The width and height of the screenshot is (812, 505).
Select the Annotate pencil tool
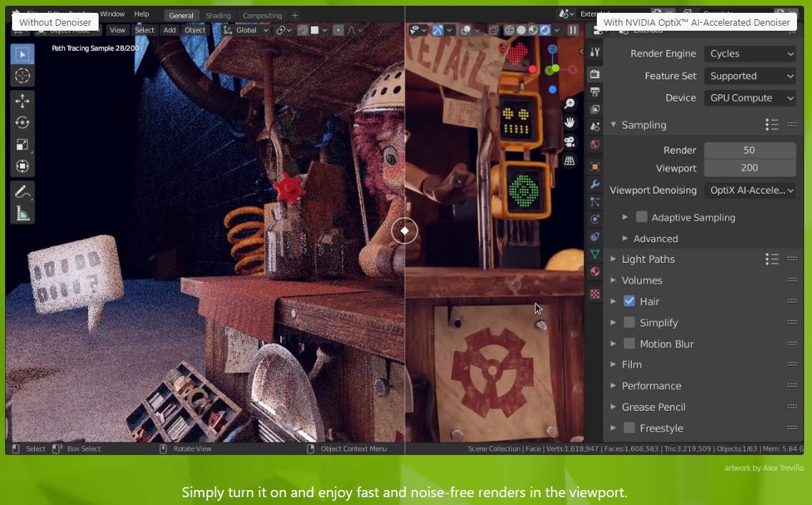point(22,192)
